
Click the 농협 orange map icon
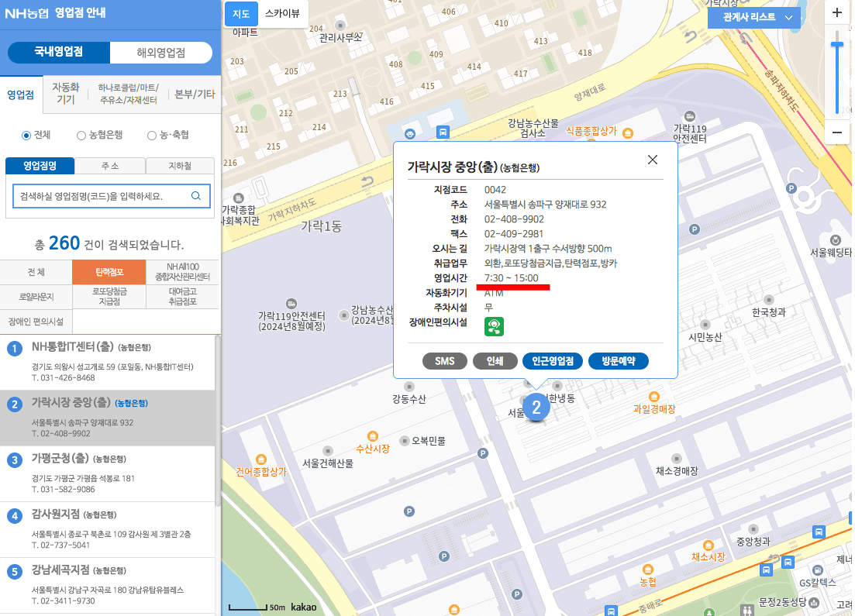[648, 570]
